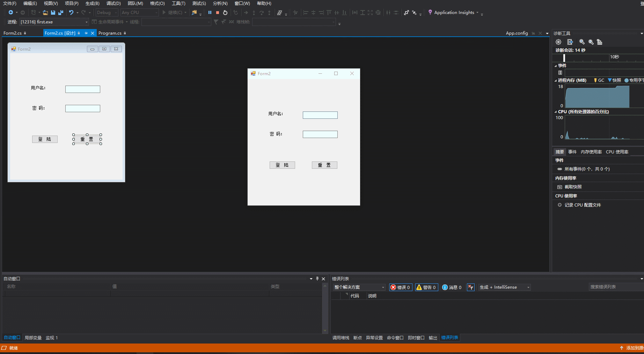This screenshot has width=644, height=354.
Task: Zoom in on the diagnostic timeline
Action: pos(582,42)
